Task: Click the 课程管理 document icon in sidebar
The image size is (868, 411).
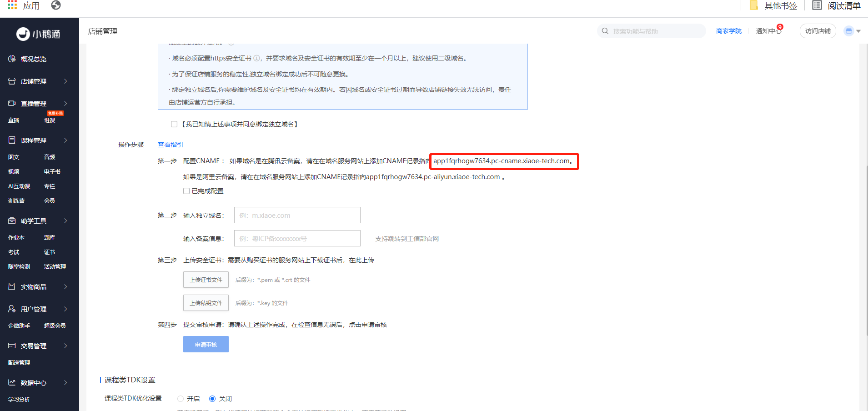Action: pyautogui.click(x=12, y=140)
